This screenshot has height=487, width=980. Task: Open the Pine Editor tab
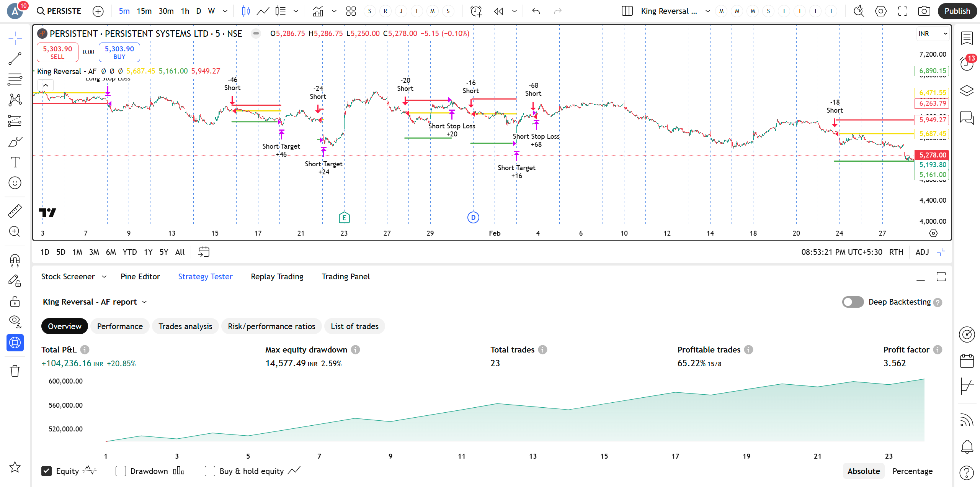click(140, 277)
